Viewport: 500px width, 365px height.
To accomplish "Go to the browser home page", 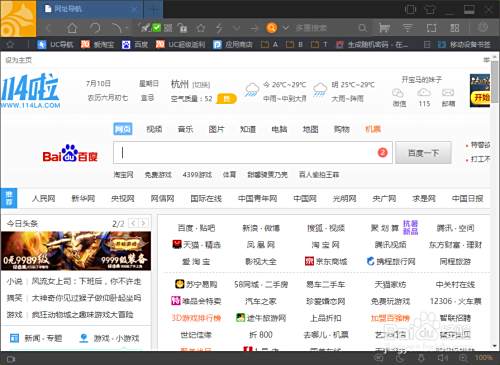I will pos(72,28).
